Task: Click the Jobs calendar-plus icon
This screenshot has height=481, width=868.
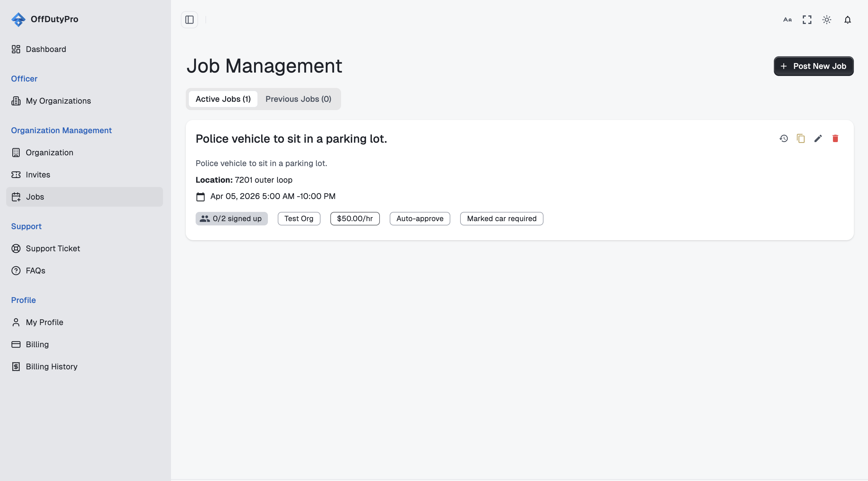Action: tap(16, 197)
